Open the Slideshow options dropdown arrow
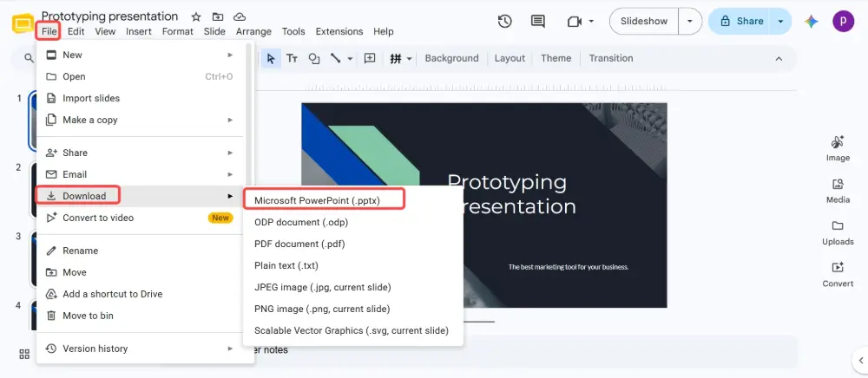The width and height of the screenshot is (868, 378). (690, 21)
